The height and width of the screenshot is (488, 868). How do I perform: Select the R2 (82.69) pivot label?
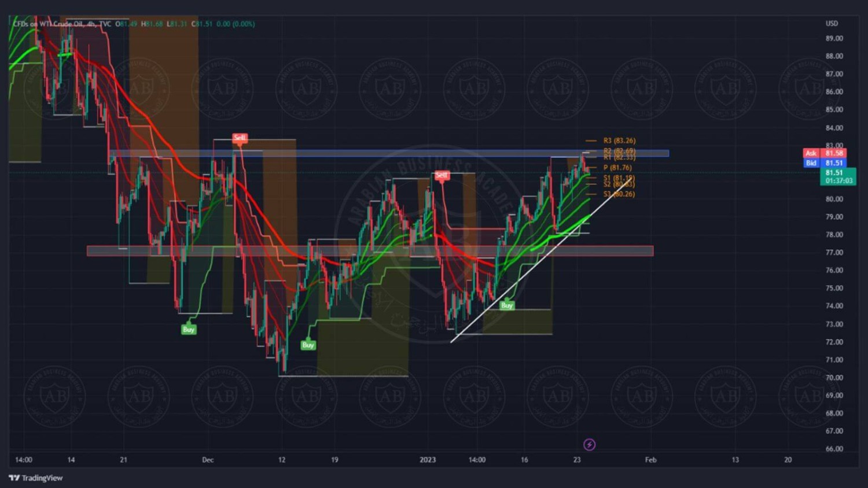[x=619, y=151]
